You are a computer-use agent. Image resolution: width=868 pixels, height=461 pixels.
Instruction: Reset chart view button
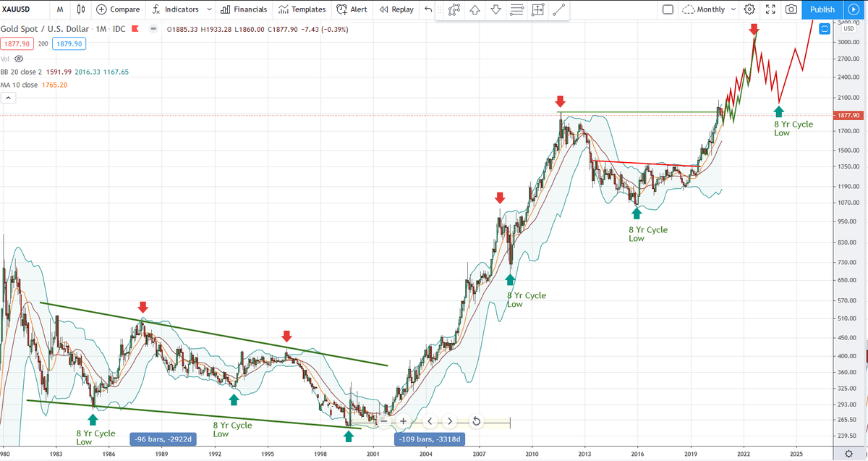point(477,420)
